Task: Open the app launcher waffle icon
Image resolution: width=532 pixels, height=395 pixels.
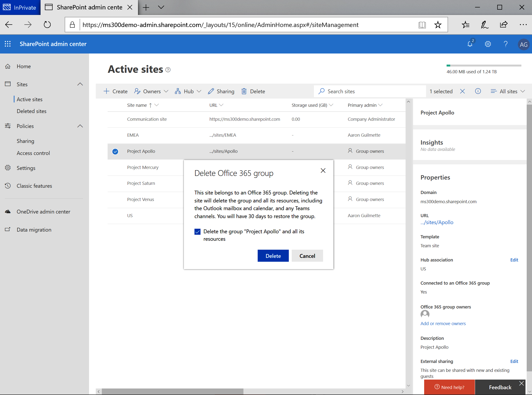Action: click(8, 44)
